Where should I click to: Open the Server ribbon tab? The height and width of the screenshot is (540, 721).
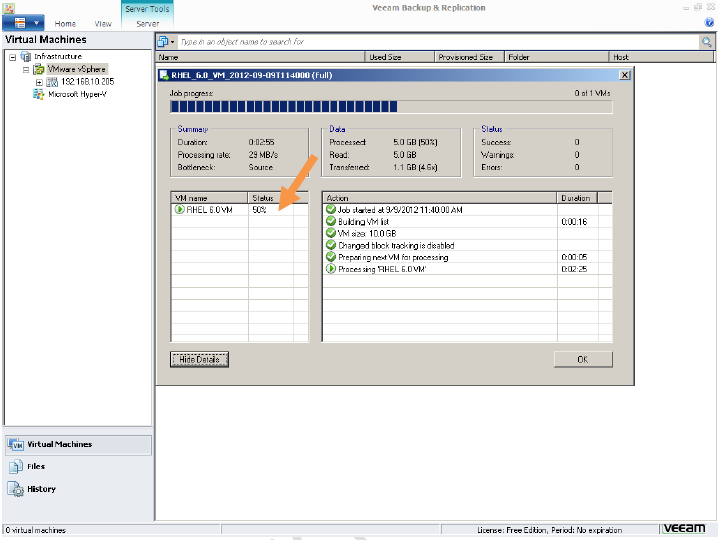pyautogui.click(x=148, y=24)
